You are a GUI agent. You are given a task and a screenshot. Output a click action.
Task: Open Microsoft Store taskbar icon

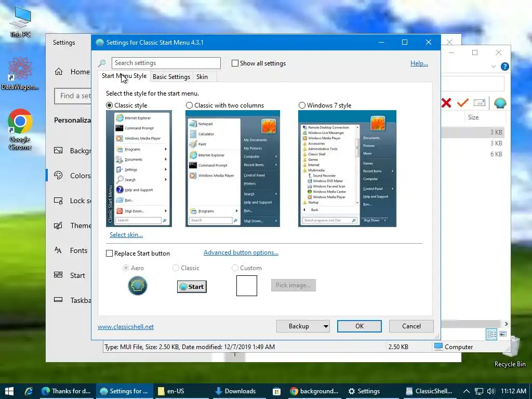pyautogui.click(x=276, y=391)
